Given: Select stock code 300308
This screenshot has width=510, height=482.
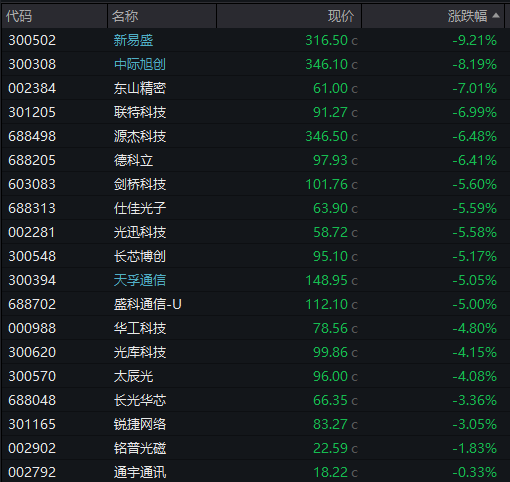Looking at the screenshot, I should [32, 64].
